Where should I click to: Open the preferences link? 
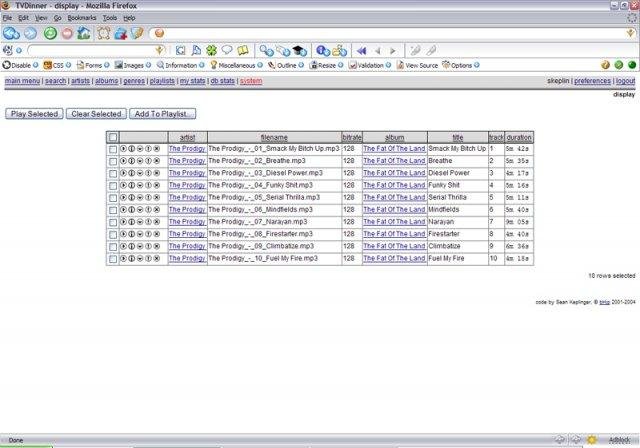592,81
